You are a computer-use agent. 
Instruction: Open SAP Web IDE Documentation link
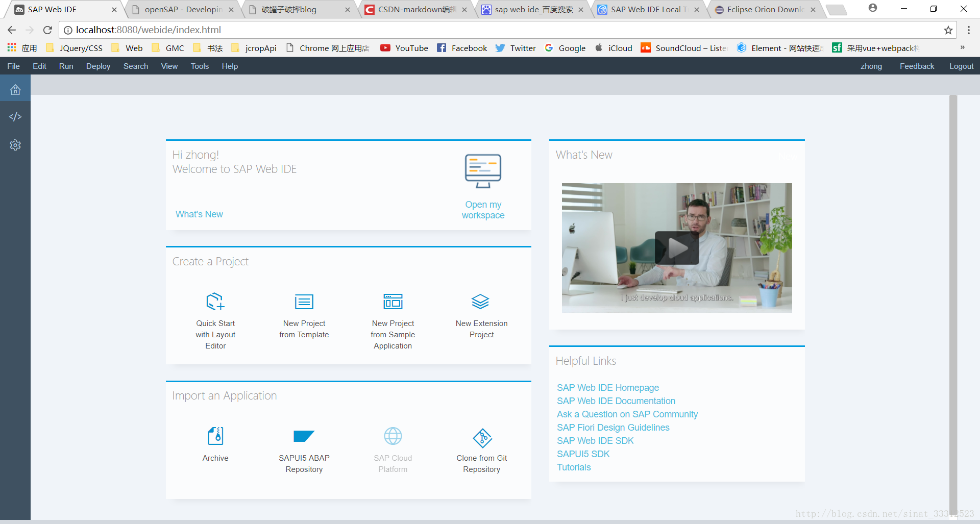pos(616,401)
